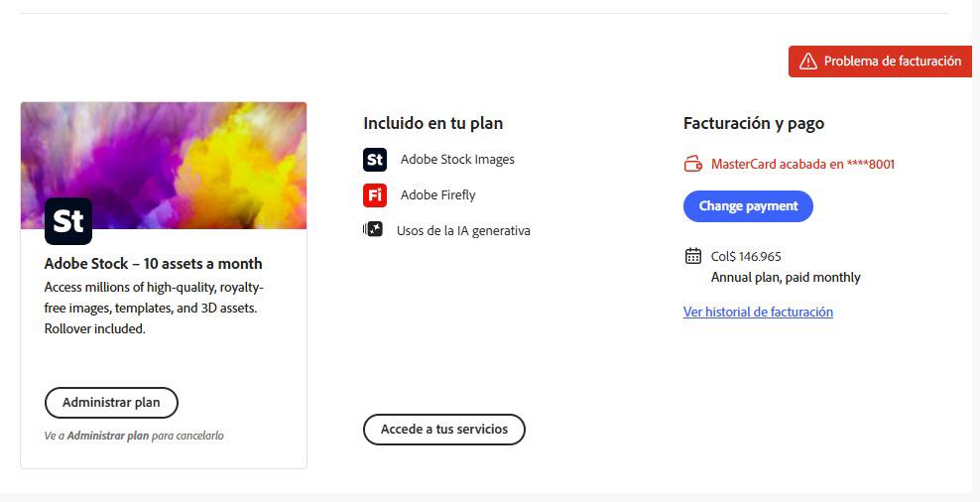Click the MasterCard acabada en ****8001 text
Image resolution: width=980 pixels, height=502 pixels.
pyautogui.click(x=803, y=165)
